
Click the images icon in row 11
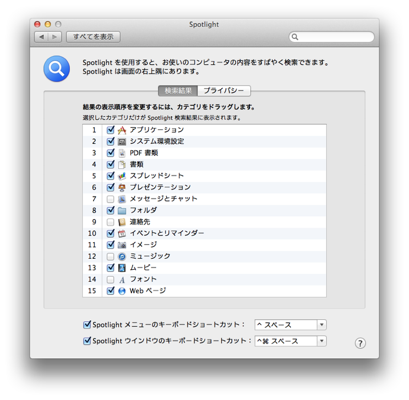tap(122, 245)
